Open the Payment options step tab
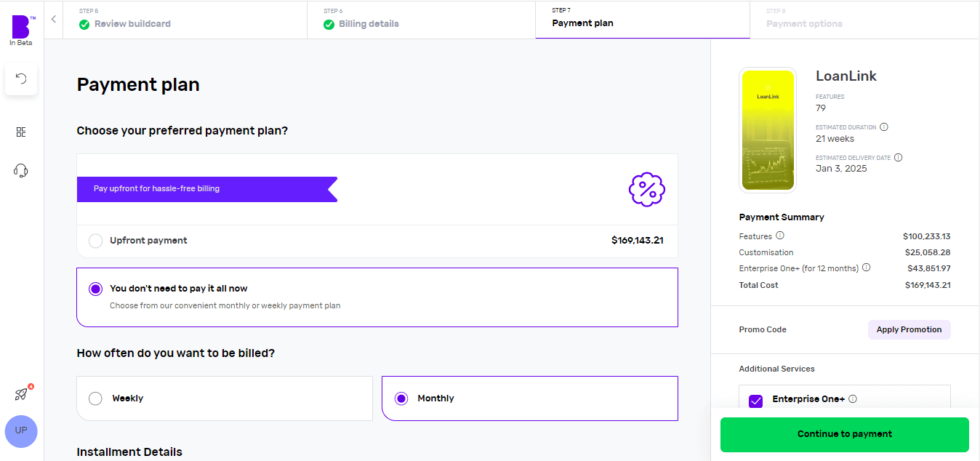The height and width of the screenshot is (461, 980). (x=864, y=20)
